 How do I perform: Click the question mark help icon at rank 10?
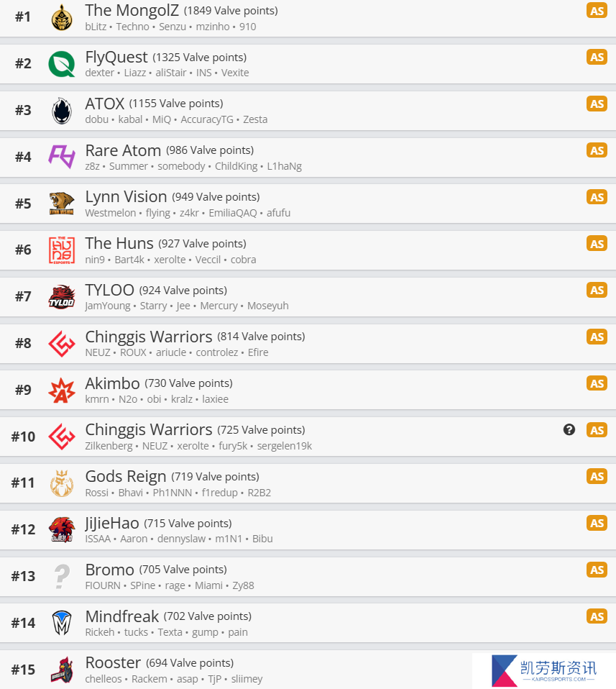click(569, 430)
